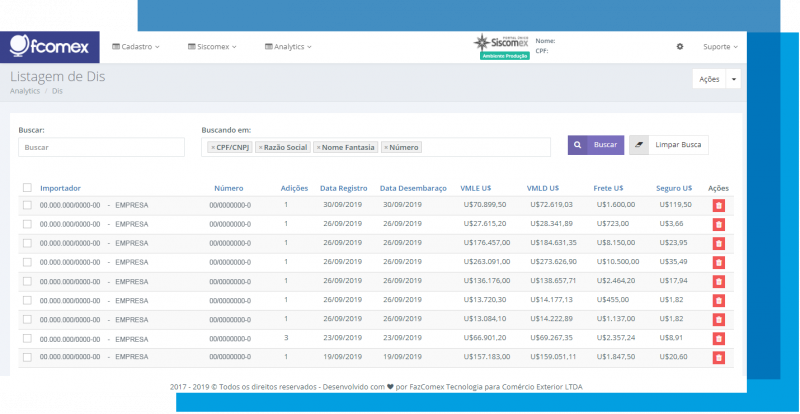Check the row with VMLE U$70.899,50
Viewport: 800px width, 414px height.
pyautogui.click(x=27, y=205)
